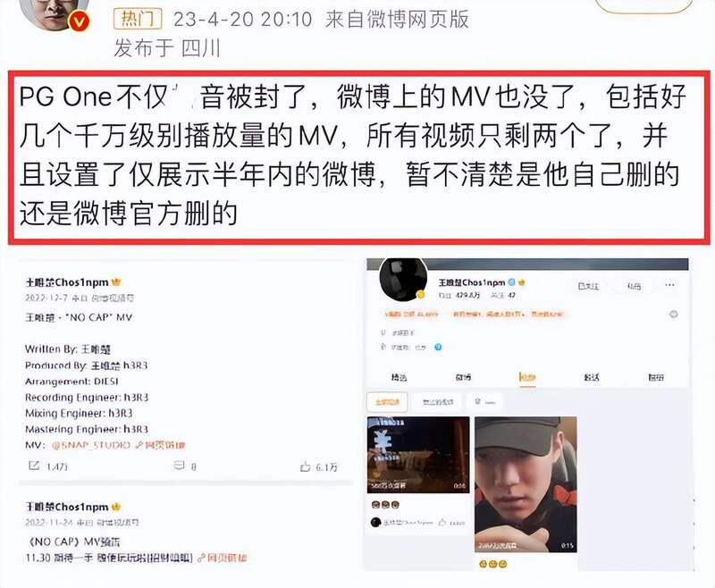Click the 热门 hot tag label
Screen dimensions: 715x588
coord(138,19)
